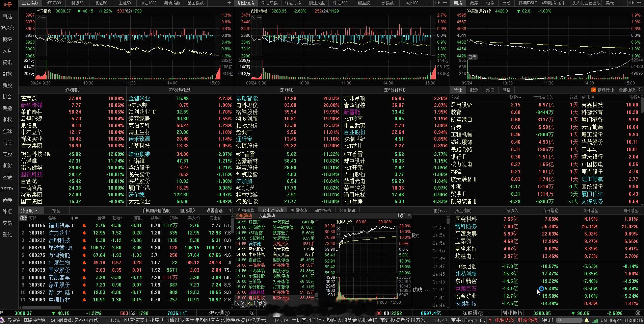Click the alert bell for 福田汽车
The height and width of the screenshot is (324, 644).
[x=84, y=225]
